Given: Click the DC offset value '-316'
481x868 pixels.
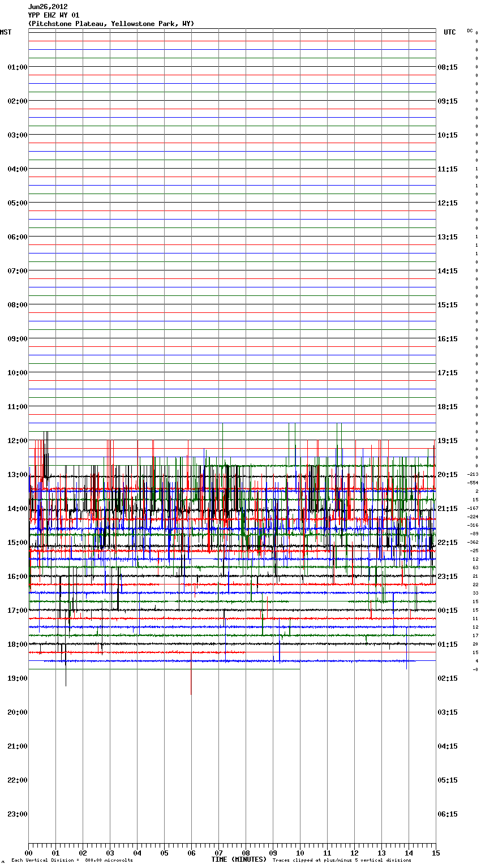Looking at the screenshot, I should tap(473, 525).
